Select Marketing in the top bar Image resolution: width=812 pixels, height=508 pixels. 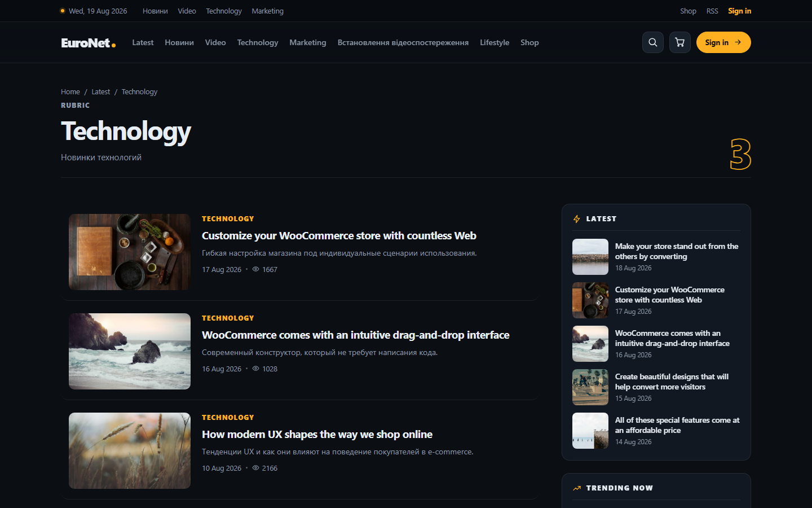point(267,11)
